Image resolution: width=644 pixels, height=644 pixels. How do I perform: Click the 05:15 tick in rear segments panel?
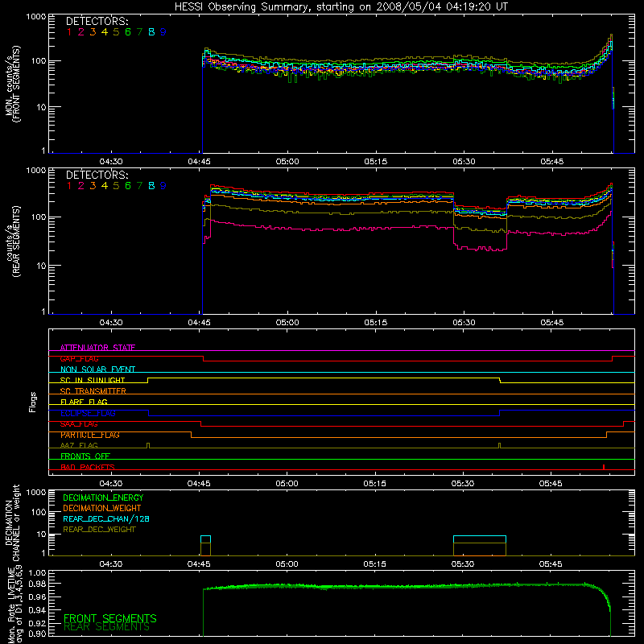pyautogui.click(x=375, y=323)
